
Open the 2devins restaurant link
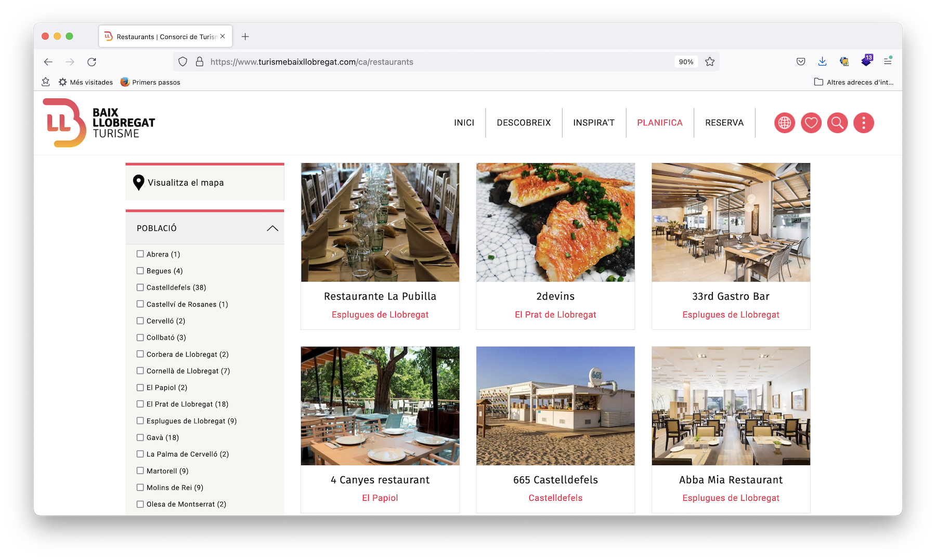[x=555, y=296]
